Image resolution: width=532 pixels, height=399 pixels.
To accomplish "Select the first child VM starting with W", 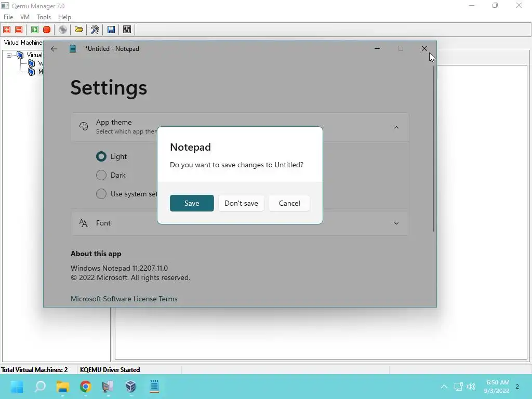I will [32, 63].
